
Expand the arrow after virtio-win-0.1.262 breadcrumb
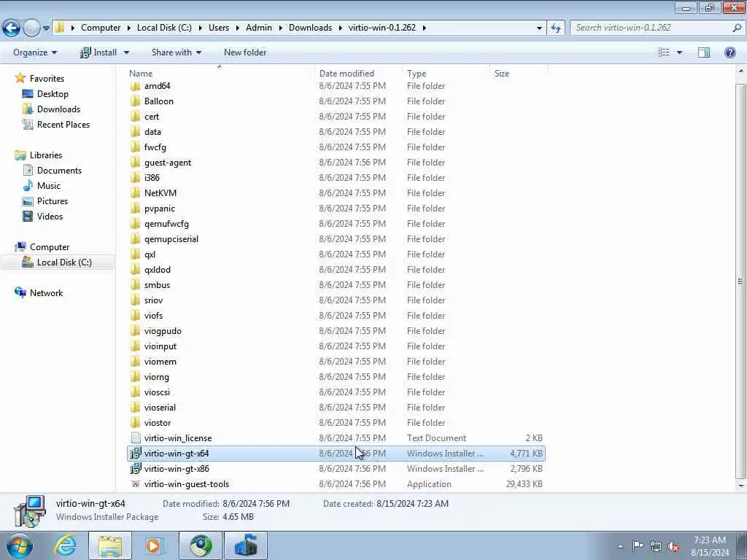point(424,28)
